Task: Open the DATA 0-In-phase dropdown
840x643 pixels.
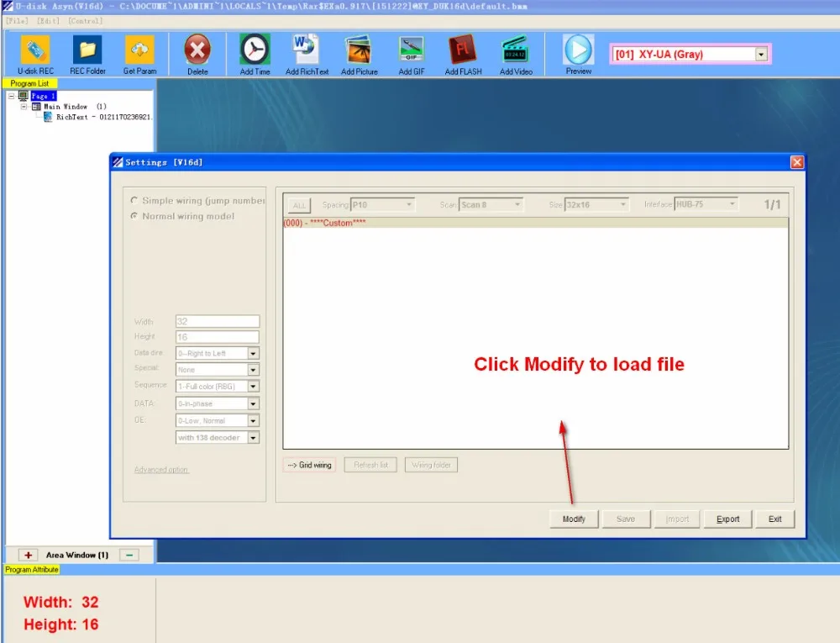Action: [253, 403]
